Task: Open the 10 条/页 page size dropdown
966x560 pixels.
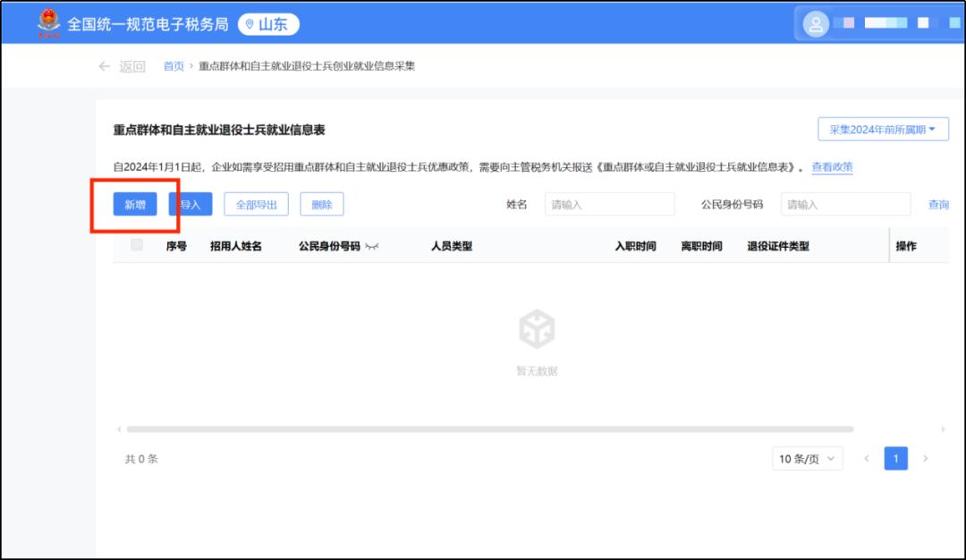Action: click(x=807, y=459)
